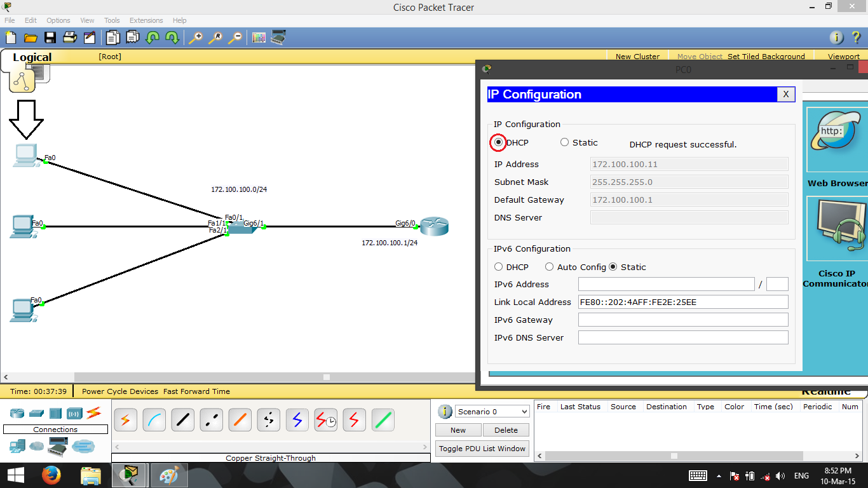Image resolution: width=868 pixels, height=488 pixels.
Task: Open the Extensions menu
Action: click(x=146, y=20)
